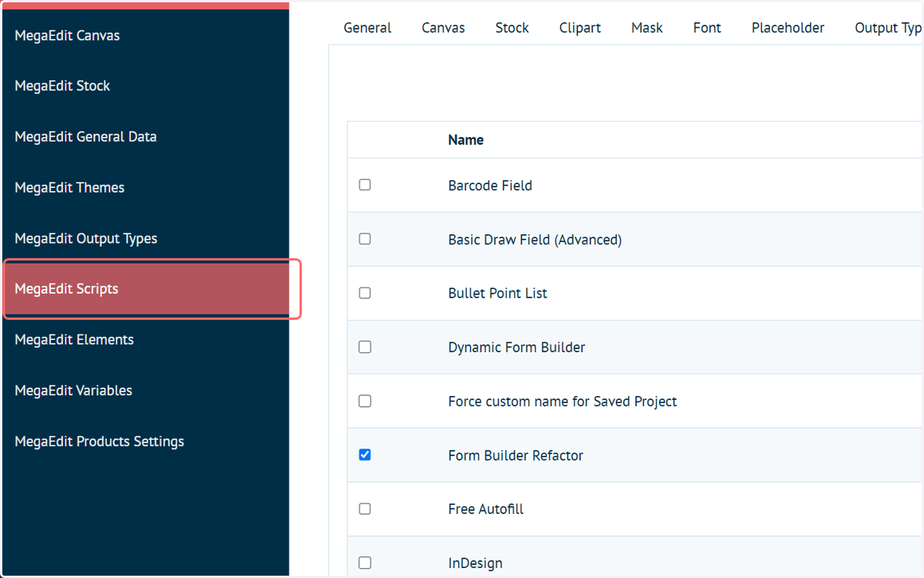
Task: Enable the Barcode Field checkbox
Action: pos(365,185)
